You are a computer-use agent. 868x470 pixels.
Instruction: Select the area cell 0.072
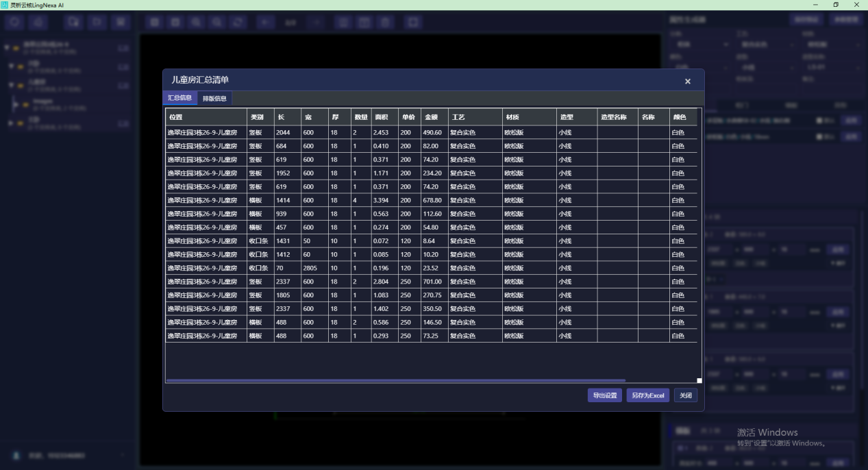click(x=384, y=241)
